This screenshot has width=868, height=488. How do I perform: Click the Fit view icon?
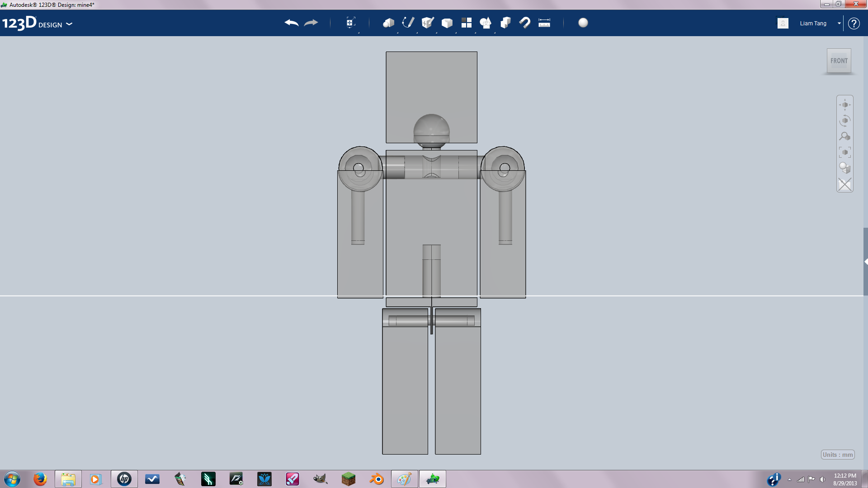(x=845, y=152)
